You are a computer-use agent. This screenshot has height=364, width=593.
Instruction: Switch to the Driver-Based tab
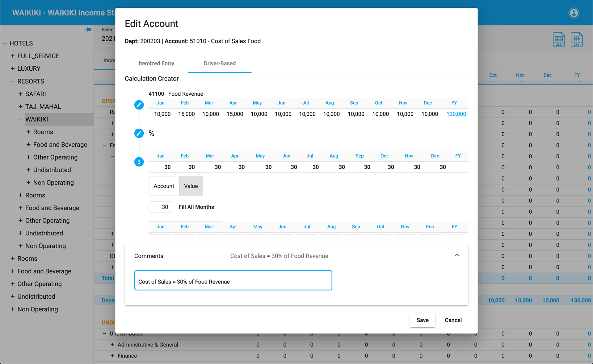point(220,63)
